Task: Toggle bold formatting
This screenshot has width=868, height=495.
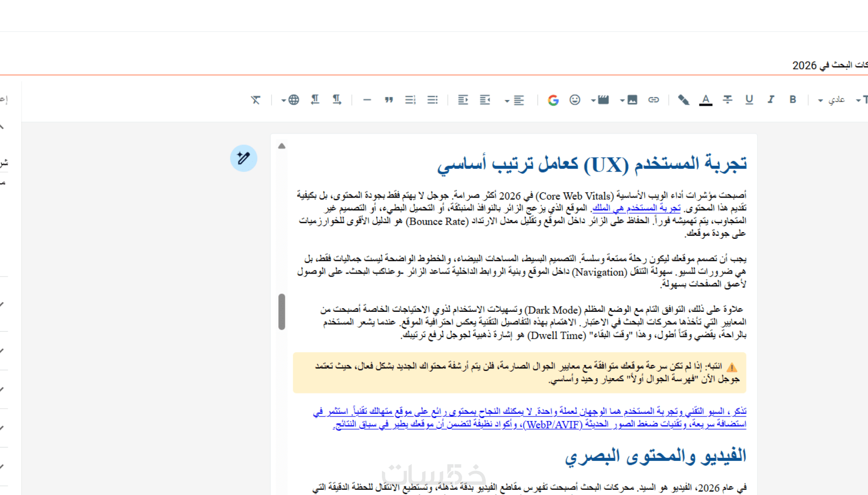Action: pos(792,100)
